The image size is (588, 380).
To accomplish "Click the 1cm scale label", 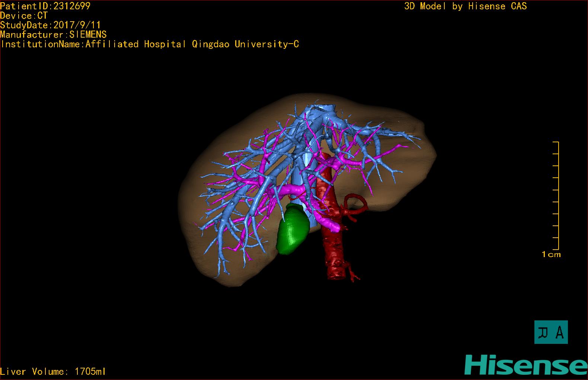I will coord(551,254).
